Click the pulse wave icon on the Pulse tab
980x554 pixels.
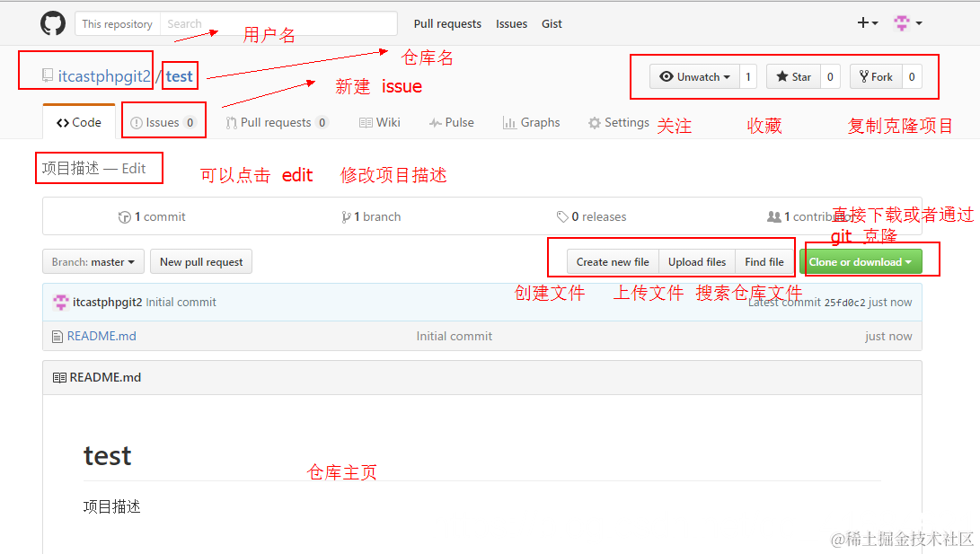pyautogui.click(x=436, y=123)
